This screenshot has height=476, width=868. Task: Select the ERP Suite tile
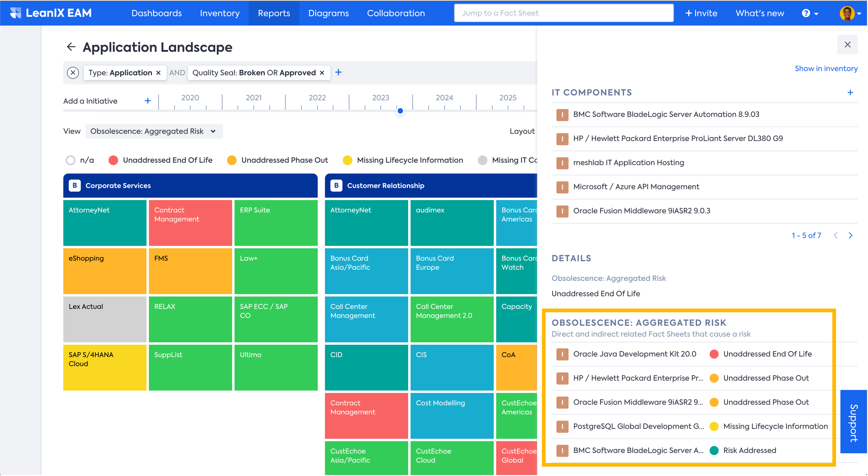276,223
